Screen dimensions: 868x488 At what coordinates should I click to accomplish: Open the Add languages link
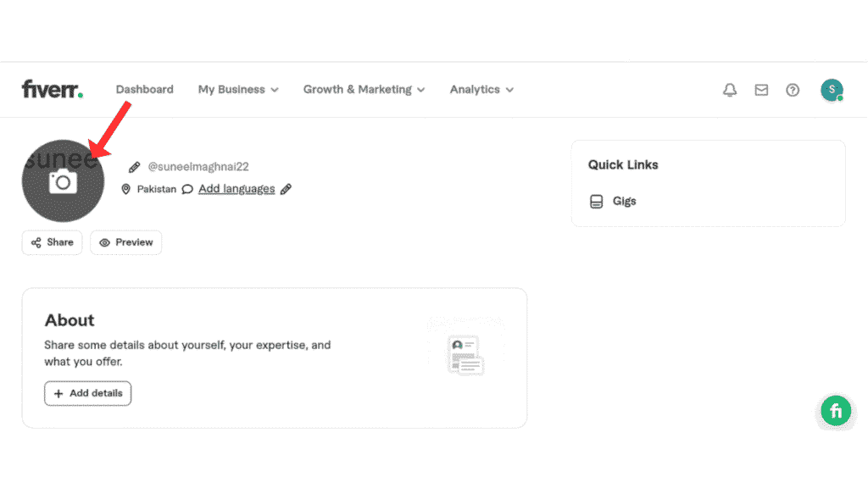point(236,189)
